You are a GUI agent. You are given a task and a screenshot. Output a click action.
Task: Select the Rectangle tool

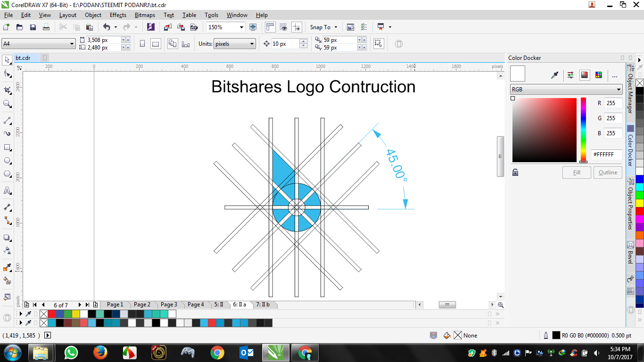click(7, 147)
